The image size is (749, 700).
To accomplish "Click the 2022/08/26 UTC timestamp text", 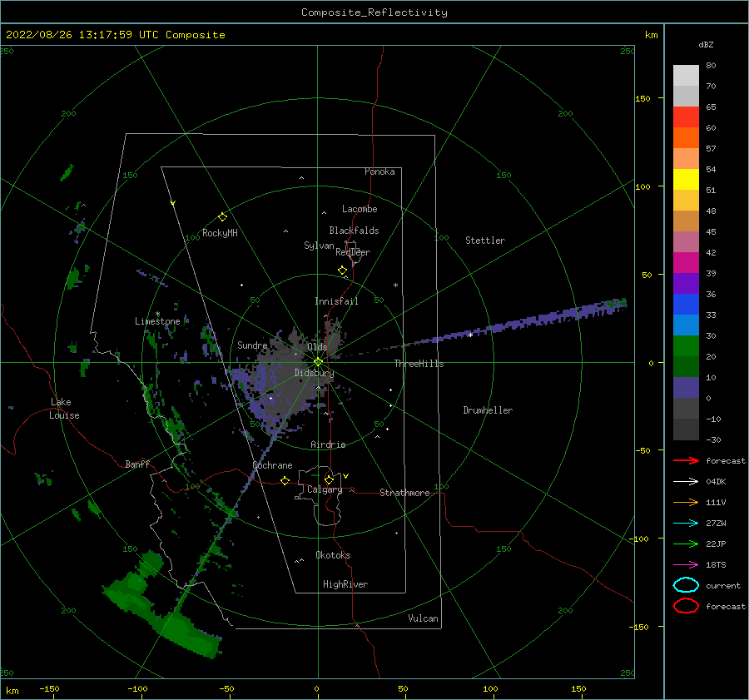I will tap(115, 35).
